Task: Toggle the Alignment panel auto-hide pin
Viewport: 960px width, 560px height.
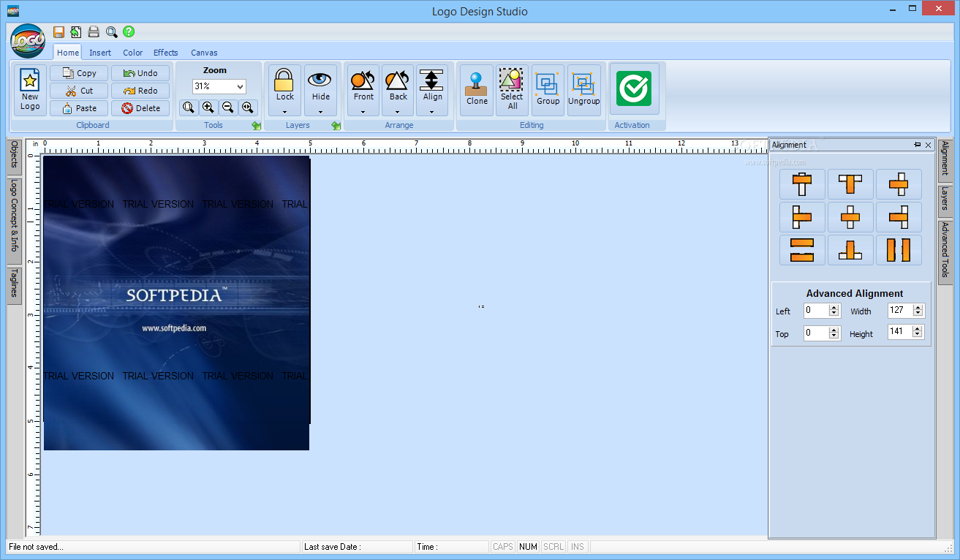Action: (x=918, y=145)
